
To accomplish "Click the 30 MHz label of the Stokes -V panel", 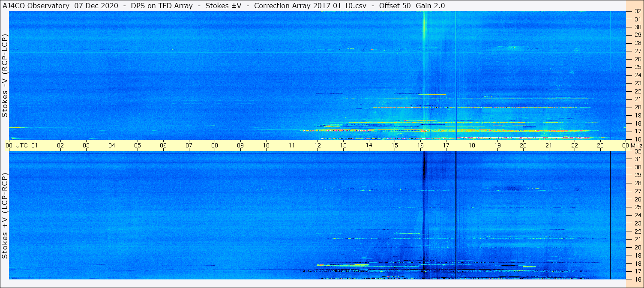I will pyautogui.click(x=637, y=27).
